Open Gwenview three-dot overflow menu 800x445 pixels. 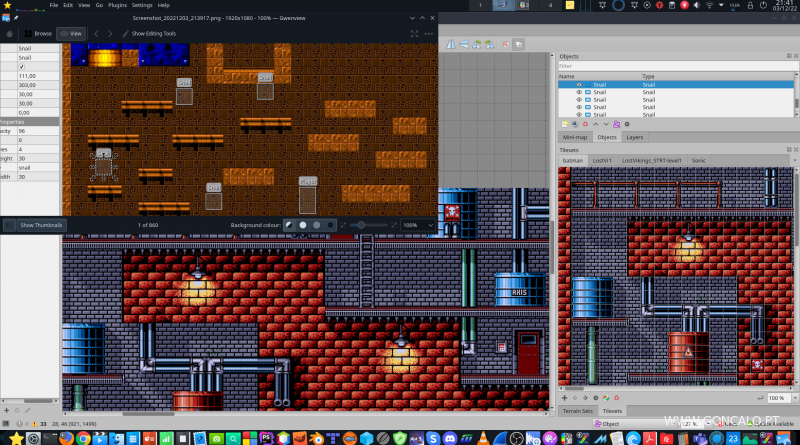tap(429, 34)
